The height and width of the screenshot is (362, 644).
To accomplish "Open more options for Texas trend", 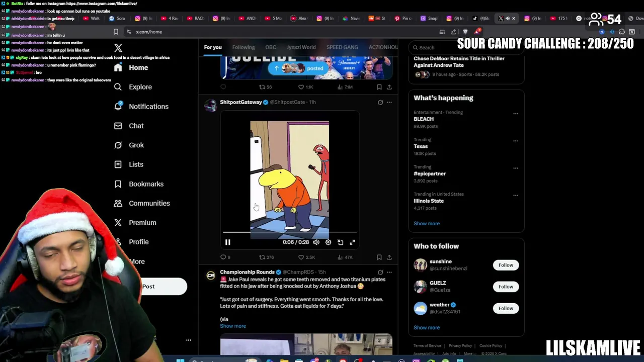I will [515, 141].
